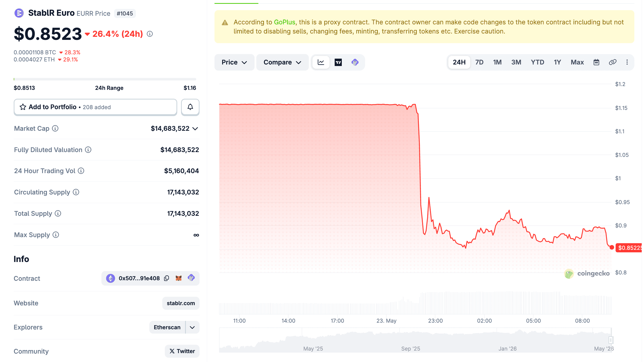Switch to TradingView chart icon
The image size is (644, 362).
pos(338,62)
